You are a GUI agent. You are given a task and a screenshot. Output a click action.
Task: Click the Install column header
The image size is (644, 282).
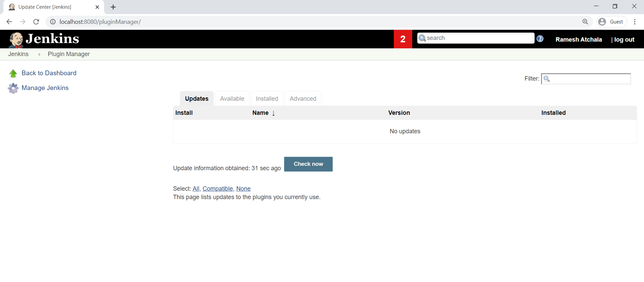coord(184,113)
